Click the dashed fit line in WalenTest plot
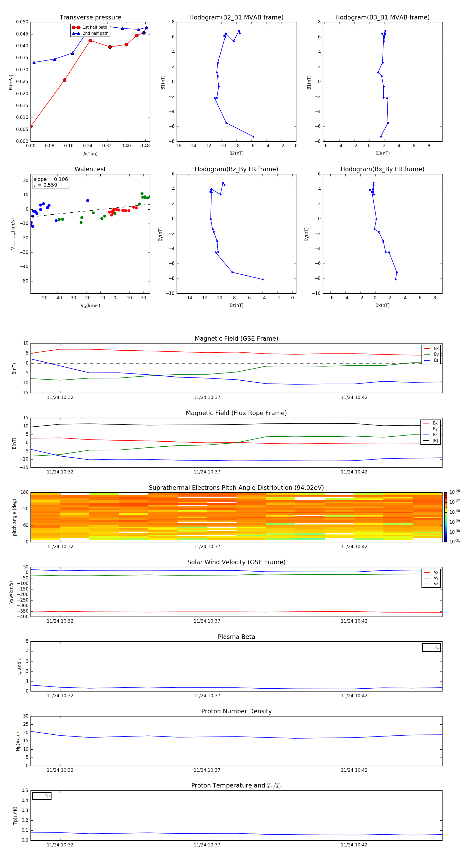 point(90,210)
